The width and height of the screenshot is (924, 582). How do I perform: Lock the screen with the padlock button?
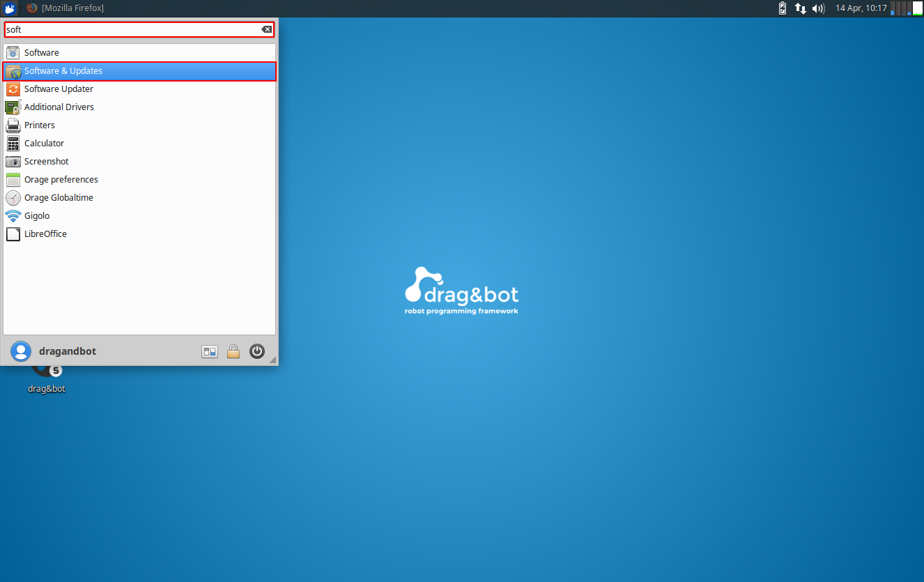coord(233,351)
